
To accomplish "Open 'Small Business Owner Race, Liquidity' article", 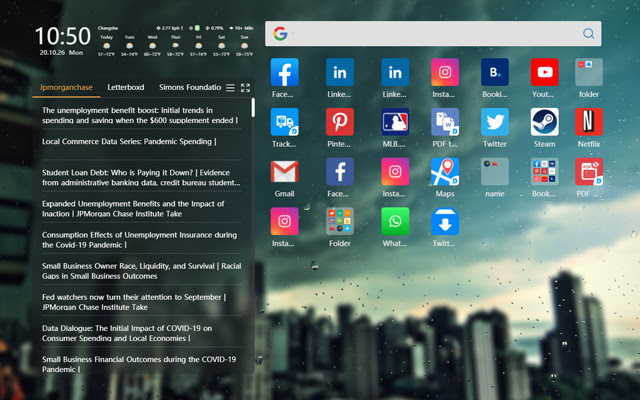I will [142, 271].
